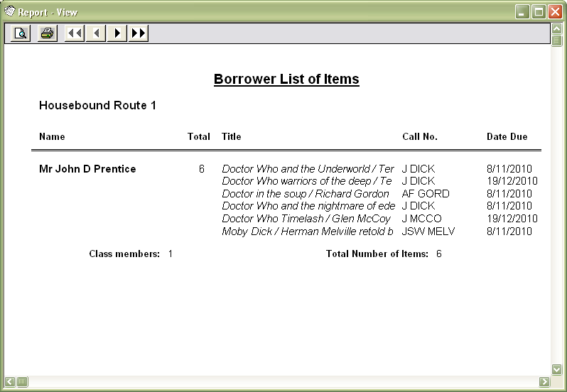Screen dimensions: 567x392
Task: Click Total Number of Items label
Action: (377, 254)
